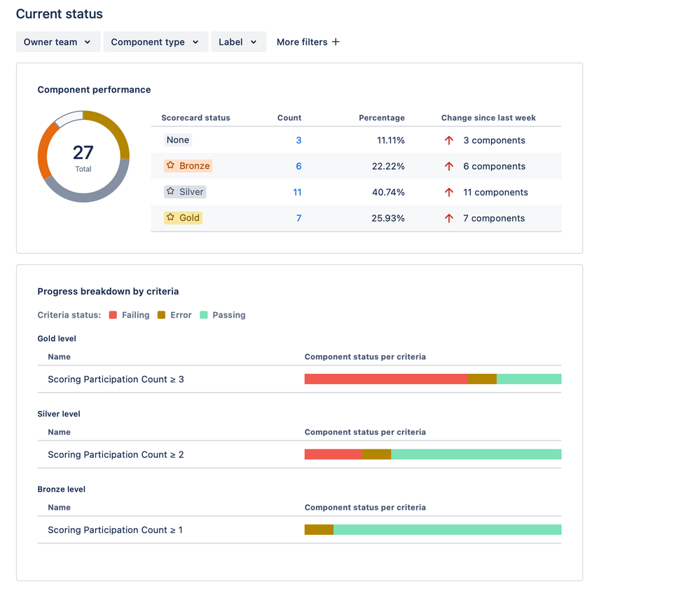Click the brown Error legend swatch
Viewport: 700px width, 596px height.
coord(162,315)
